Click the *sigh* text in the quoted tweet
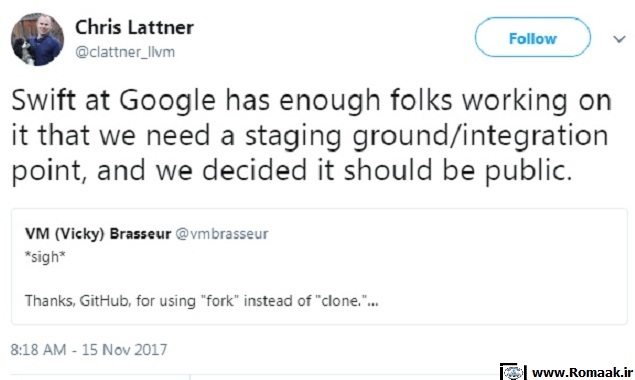 click(45, 257)
